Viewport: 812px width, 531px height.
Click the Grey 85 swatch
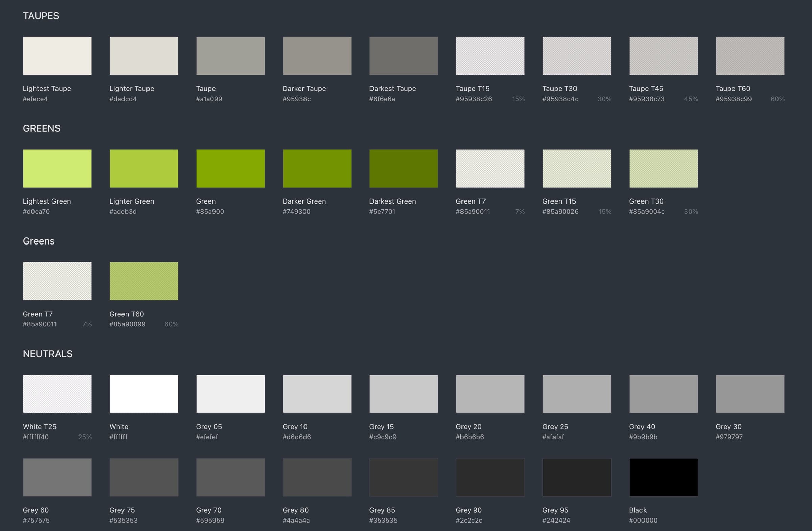click(404, 477)
